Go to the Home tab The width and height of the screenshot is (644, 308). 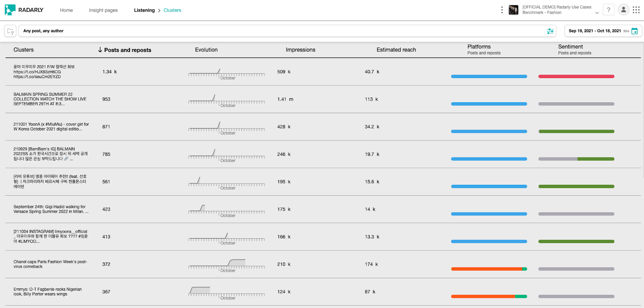[66, 10]
